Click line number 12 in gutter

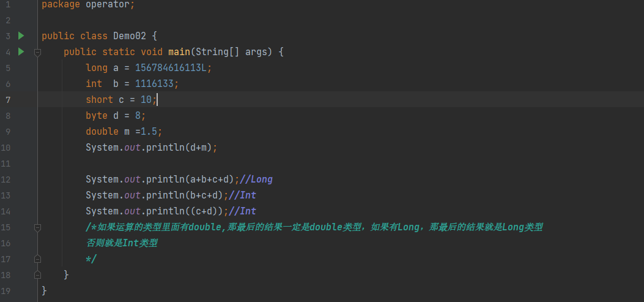point(6,179)
